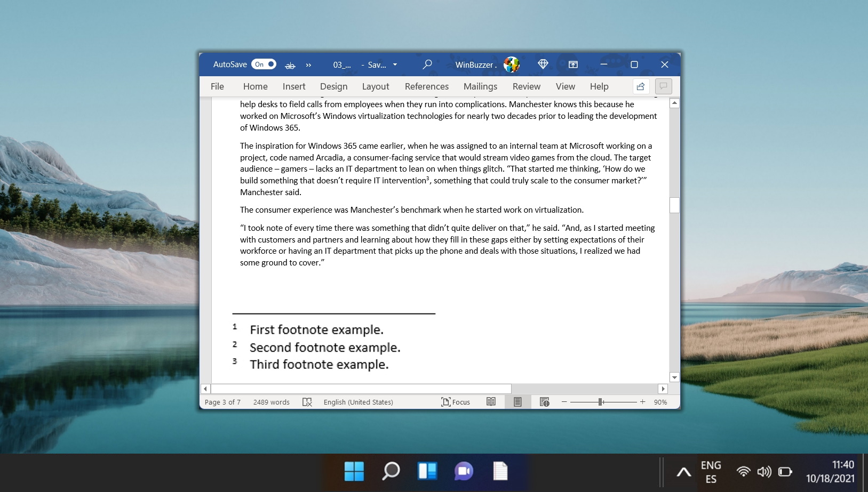The width and height of the screenshot is (868, 492).
Task: Click the horizontal scrollbar thumb
Action: [361, 389]
